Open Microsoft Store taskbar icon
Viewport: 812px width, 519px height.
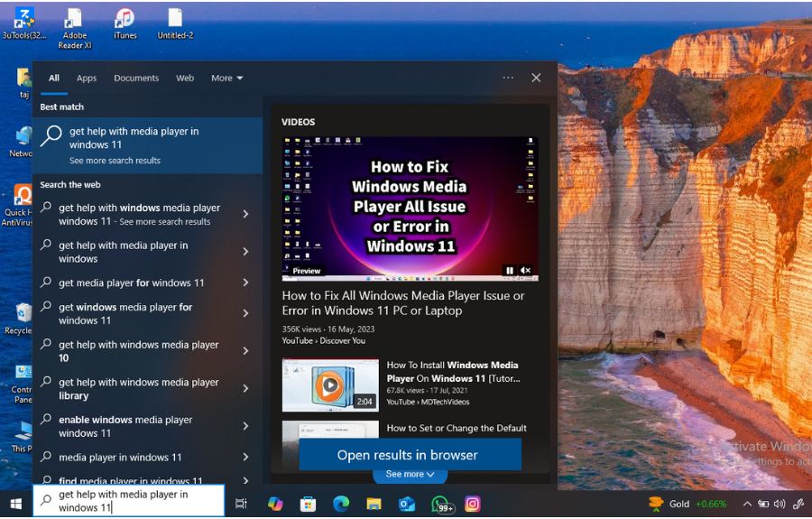click(x=308, y=504)
